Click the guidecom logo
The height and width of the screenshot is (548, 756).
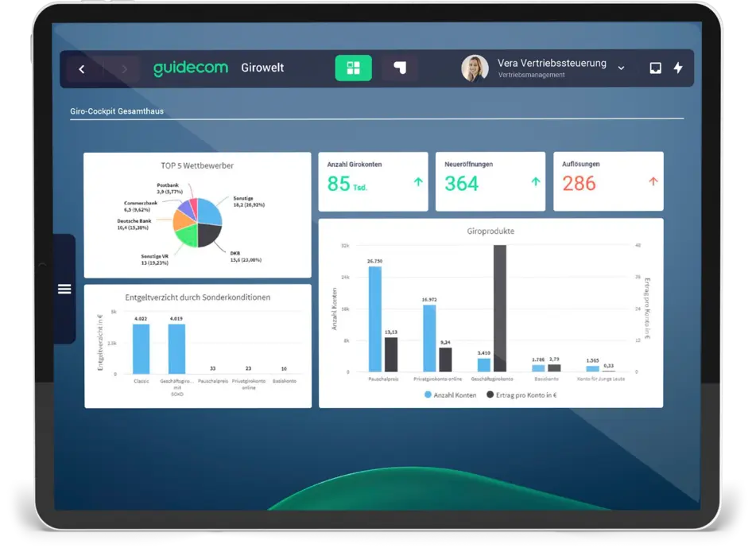[191, 68]
